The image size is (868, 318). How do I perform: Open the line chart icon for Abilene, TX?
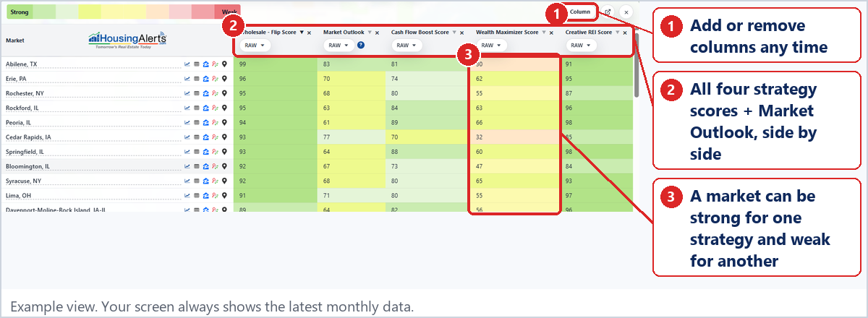pyautogui.click(x=187, y=64)
